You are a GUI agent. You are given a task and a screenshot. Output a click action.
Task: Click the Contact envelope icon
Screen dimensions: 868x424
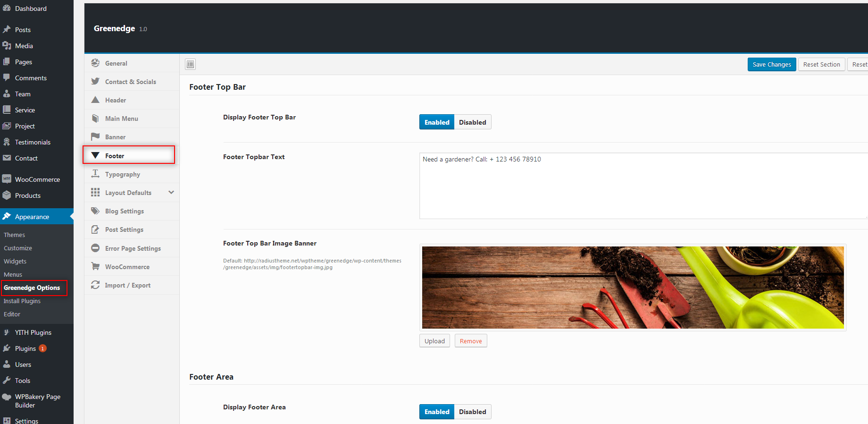coord(7,158)
